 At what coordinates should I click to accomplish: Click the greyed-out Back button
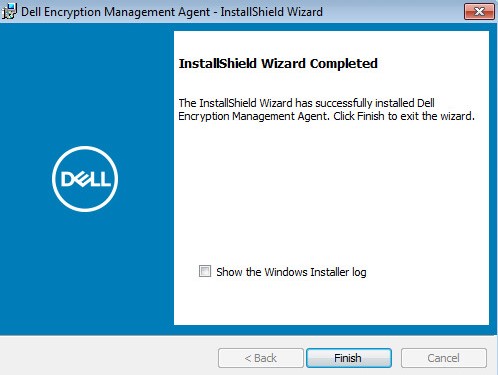point(261,358)
